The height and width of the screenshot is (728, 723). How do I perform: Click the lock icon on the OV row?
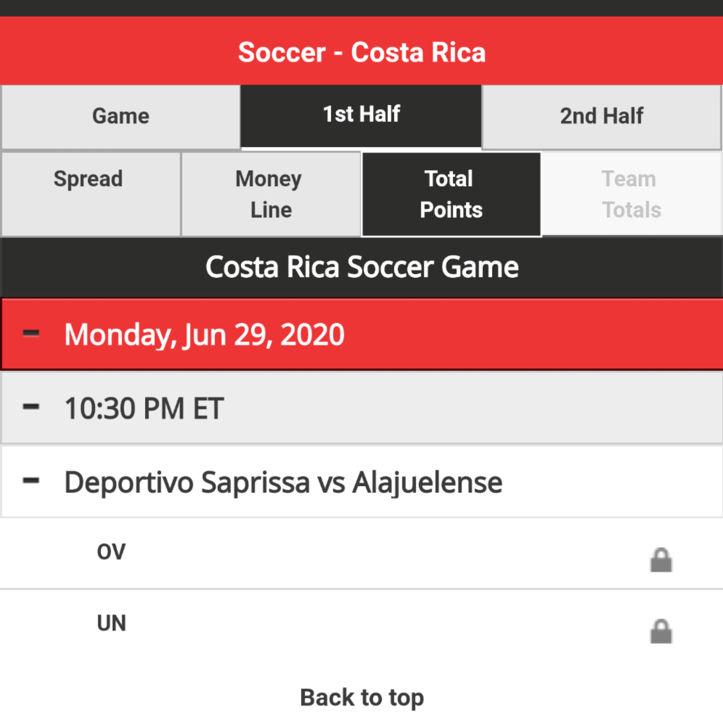(x=661, y=560)
